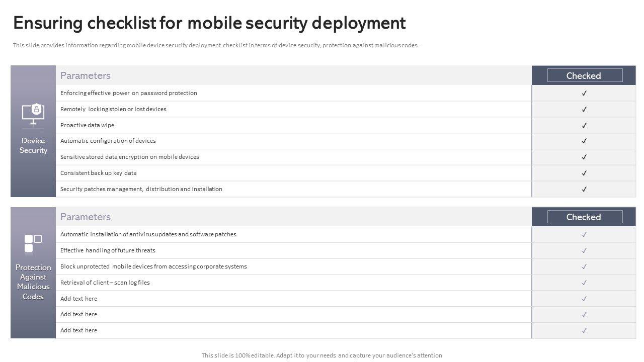Image resolution: width=644 pixels, height=362 pixels.
Task: Click the Checked header in Device Security table
Action: click(584, 75)
